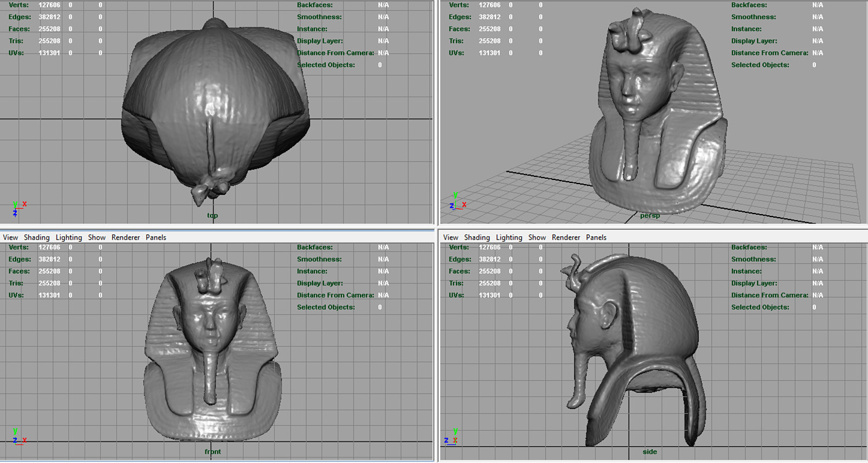
Task: Open the Panels menu in the side viewport
Action: pos(596,237)
